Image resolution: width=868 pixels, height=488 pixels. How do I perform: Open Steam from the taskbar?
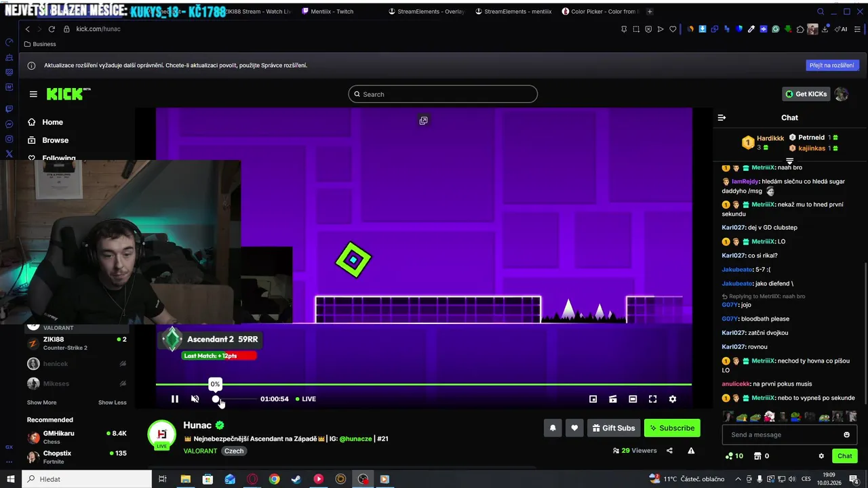[296, 479]
